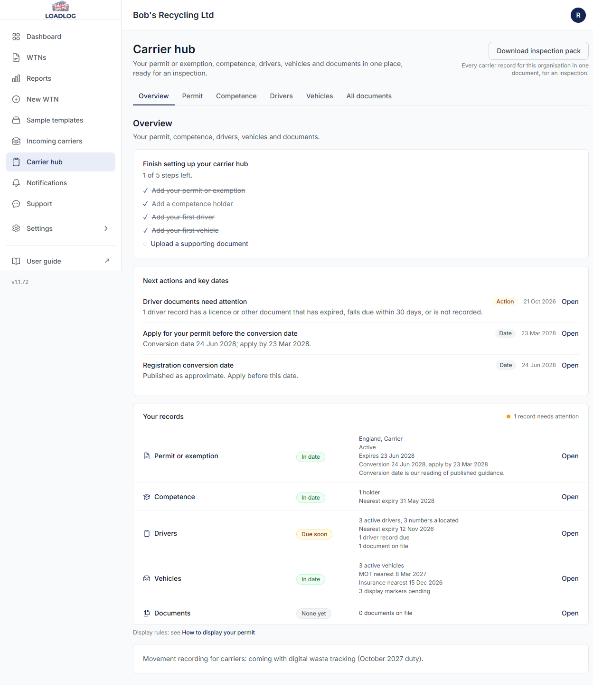The image size is (593, 700).
Task: Click the Add your first driver step
Action: point(183,217)
